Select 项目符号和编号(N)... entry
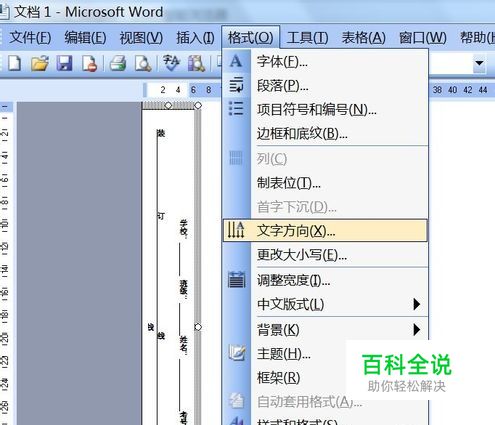The image size is (495, 425). 325,109
